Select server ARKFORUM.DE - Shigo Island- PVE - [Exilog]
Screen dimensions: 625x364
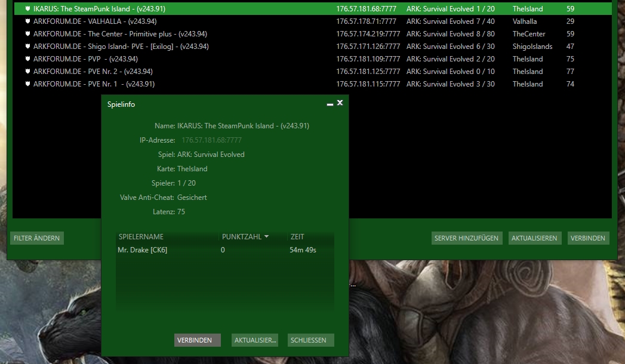[x=121, y=46]
